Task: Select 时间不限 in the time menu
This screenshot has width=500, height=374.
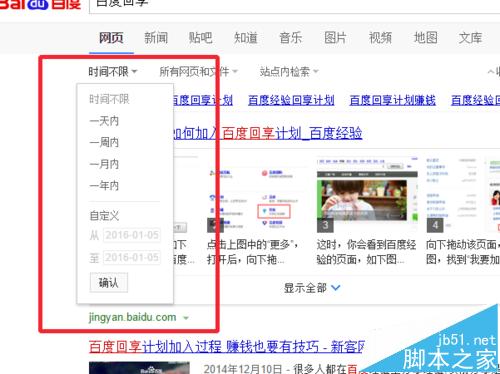Action: tap(109, 99)
